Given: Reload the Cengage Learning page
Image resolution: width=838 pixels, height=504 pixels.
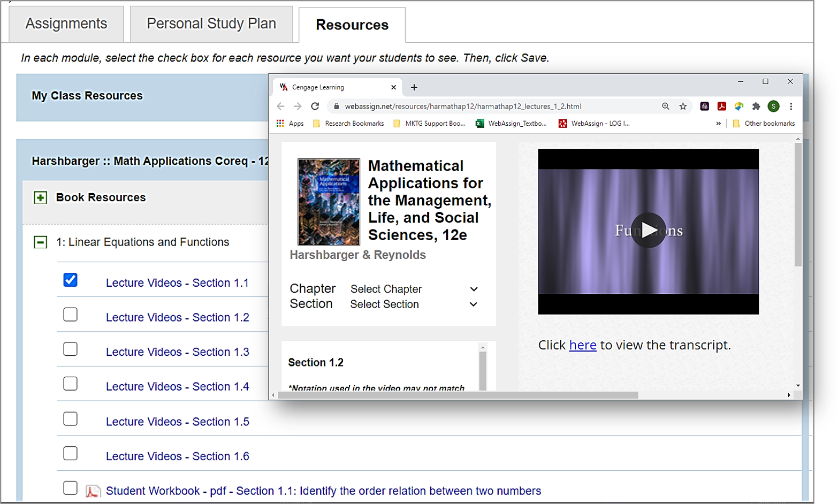Looking at the screenshot, I should pyautogui.click(x=315, y=106).
